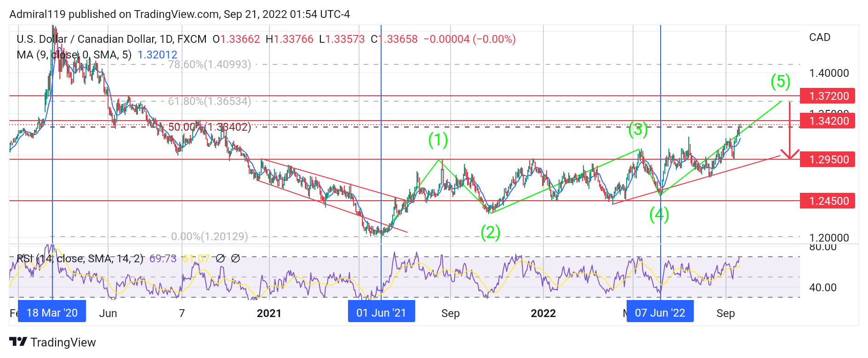Select the 1.37200 price level label
868x358 pixels.
pyautogui.click(x=827, y=96)
